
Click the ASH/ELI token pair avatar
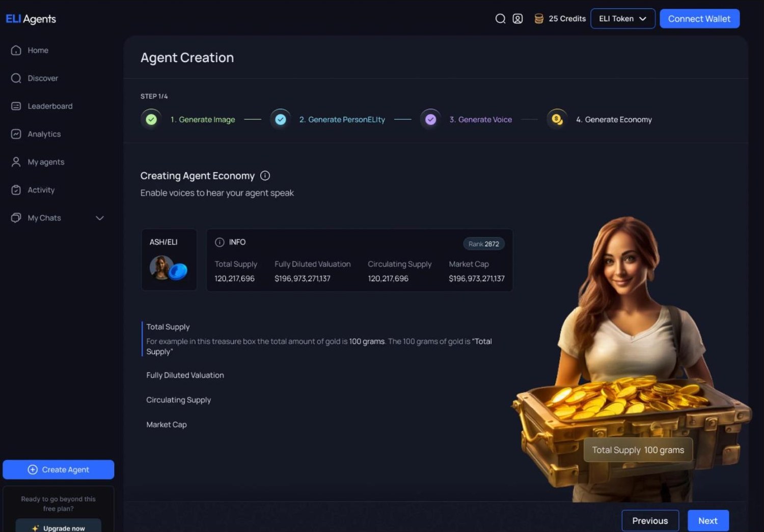tap(169, 268)
